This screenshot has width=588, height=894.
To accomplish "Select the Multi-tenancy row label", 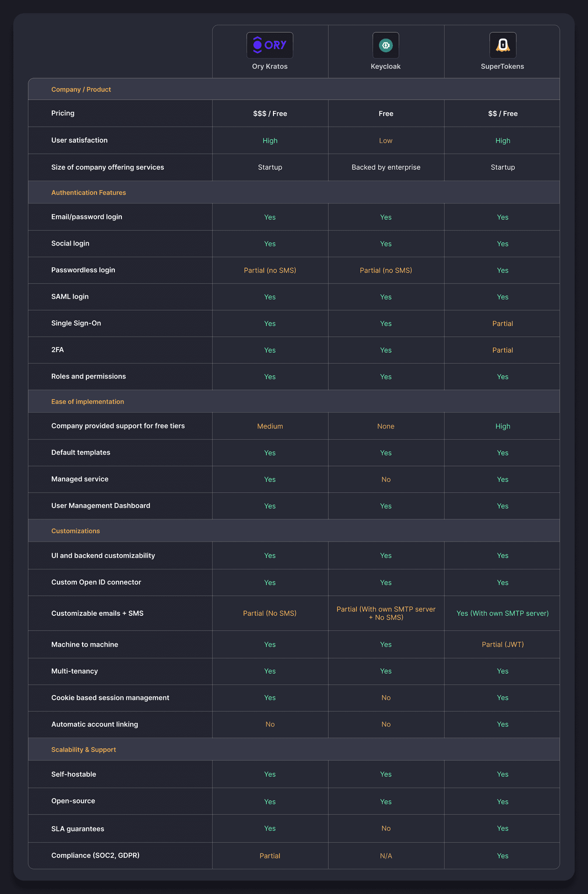I will [75, 671].
